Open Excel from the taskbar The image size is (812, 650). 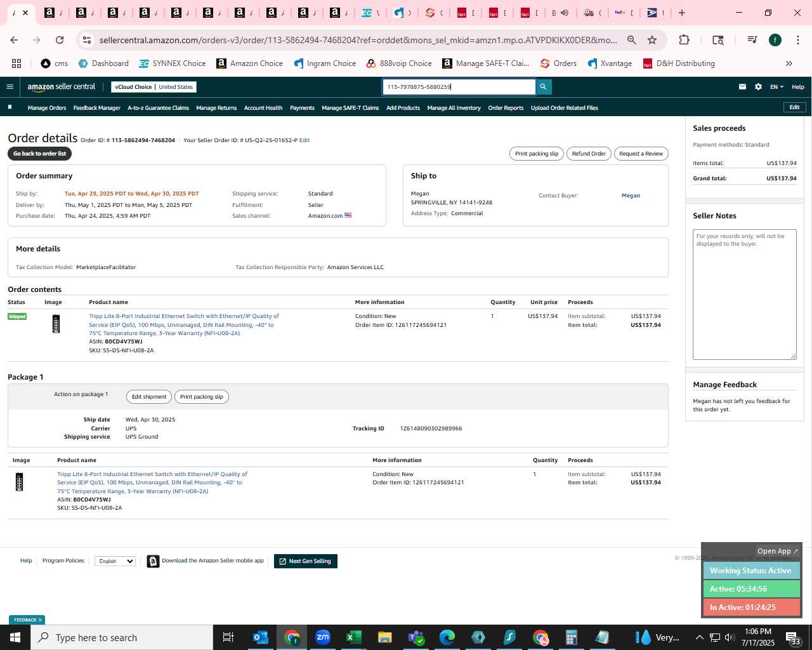pyautogui.click(x=354, y=637)
